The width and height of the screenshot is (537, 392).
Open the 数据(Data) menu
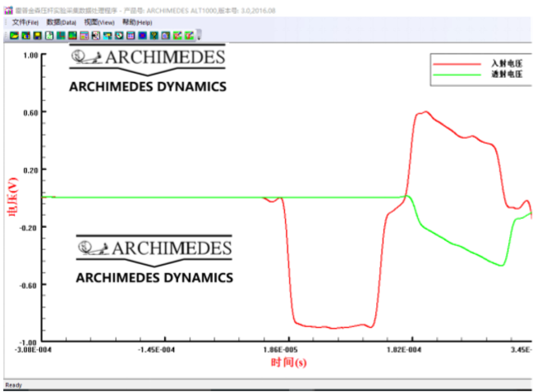(x=62, y=23)
